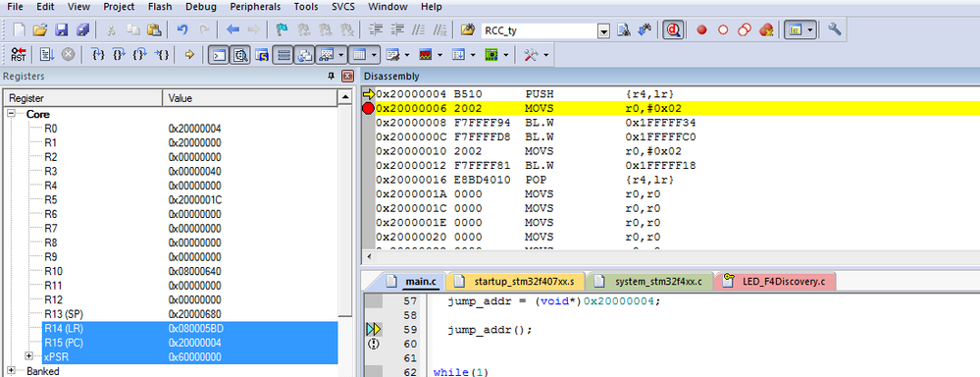Click the Step Over icon
The image size is (980, 377).
(x=119, y=55)
